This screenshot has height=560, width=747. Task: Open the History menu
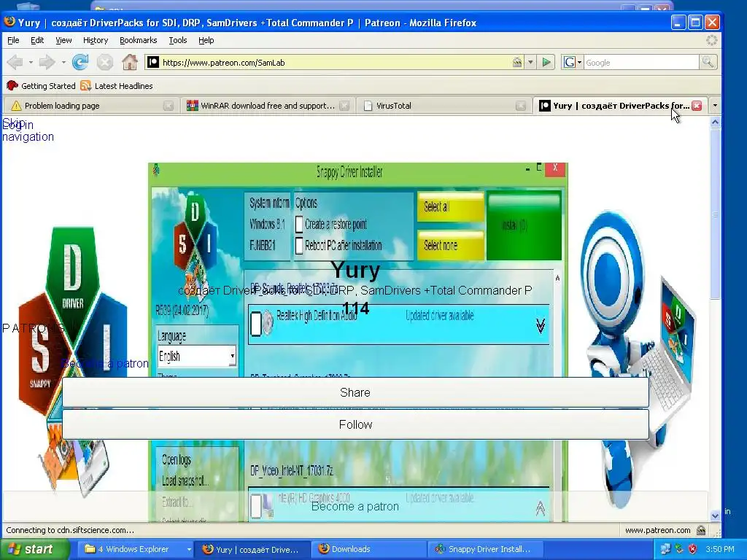[x=96, y=41]
